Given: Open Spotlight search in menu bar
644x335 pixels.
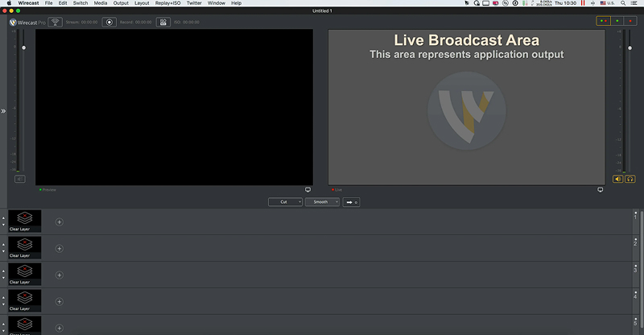Looking at the screenshot, I should click(622, 3).
